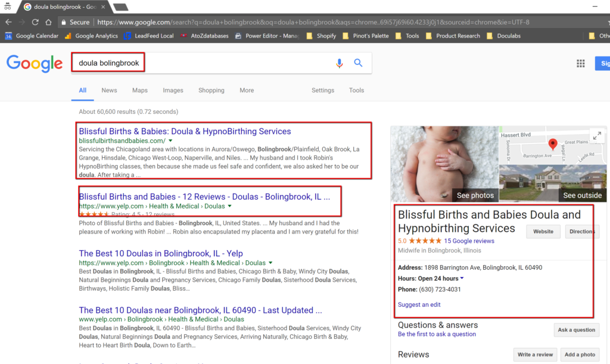Open Blissful Births and Babies 12 Reviews Yelp result
Image resolution: width=610 pixels, height=364 pixels.
(x=204, y=197)
